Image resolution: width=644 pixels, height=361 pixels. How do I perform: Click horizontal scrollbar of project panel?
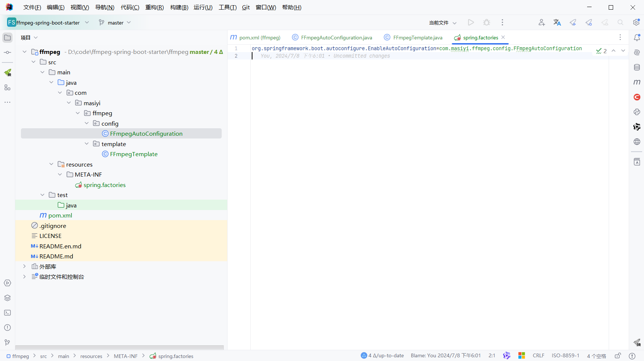pos(119,347)
